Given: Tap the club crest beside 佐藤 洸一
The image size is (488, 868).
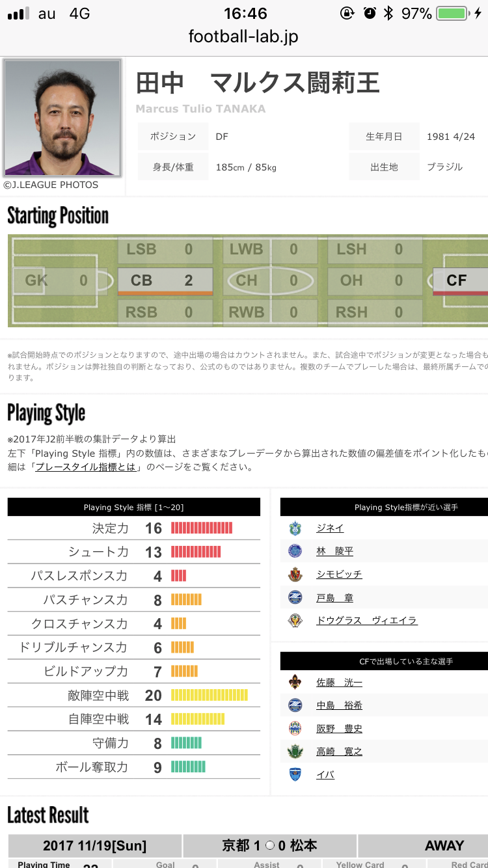Looking at the screenshot, I should [295, 683].
